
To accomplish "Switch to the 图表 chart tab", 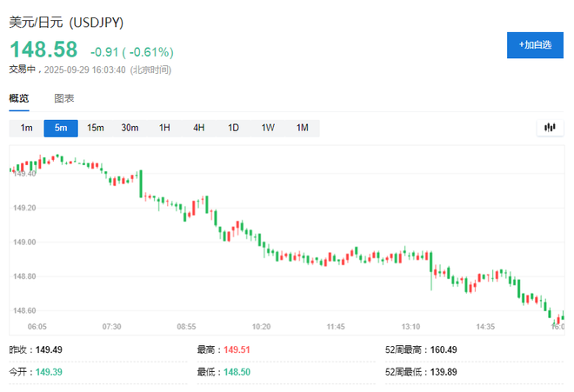I will (x=64, y=98).
